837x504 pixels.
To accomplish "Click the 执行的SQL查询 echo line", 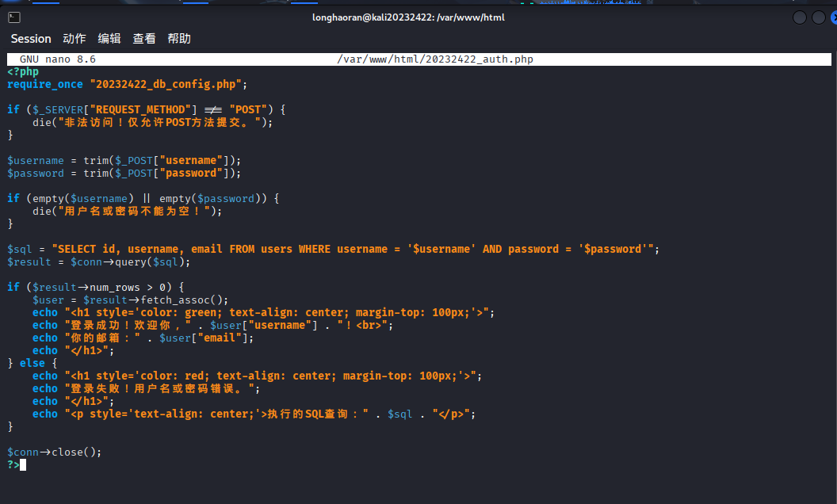I will coord(254,414).
